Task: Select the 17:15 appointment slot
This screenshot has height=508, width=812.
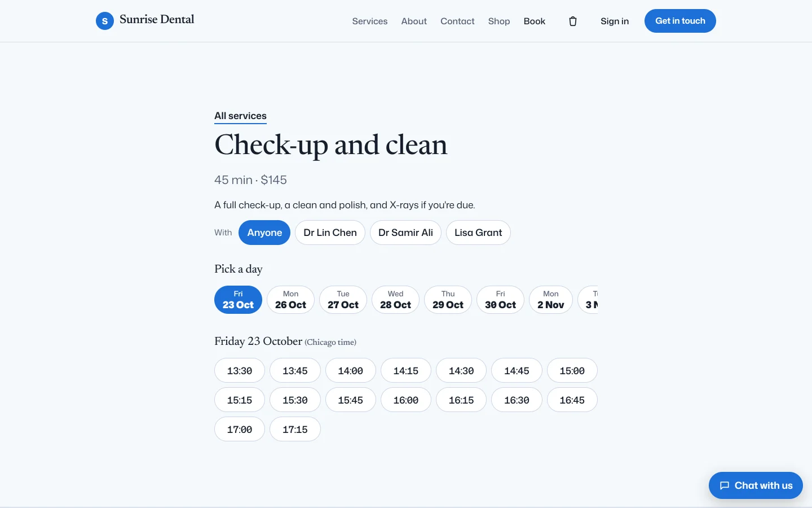Action: (x=295, y=430)
